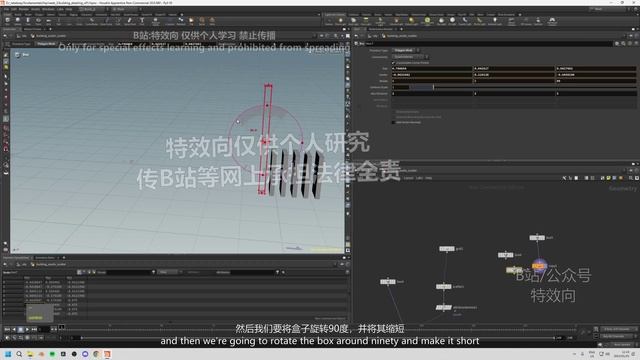
Task: Select the Grid shelf tool
Action: [48, 21]
